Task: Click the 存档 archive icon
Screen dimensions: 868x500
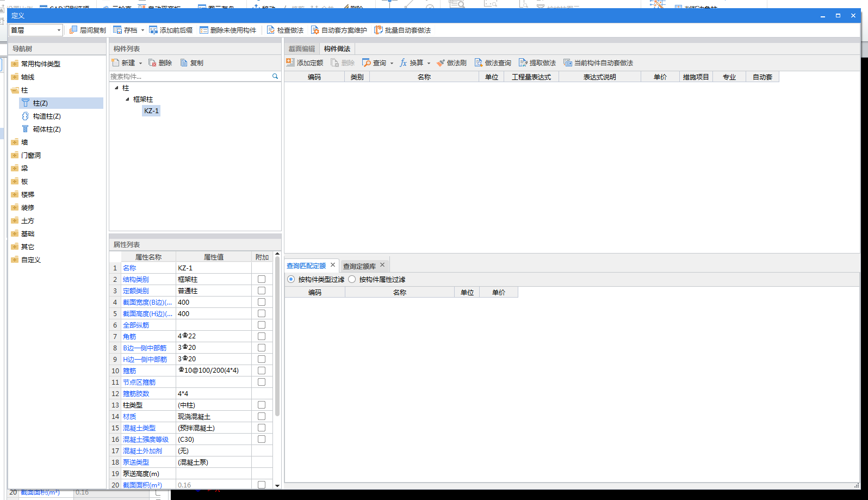Action: (x=117, y=30)
